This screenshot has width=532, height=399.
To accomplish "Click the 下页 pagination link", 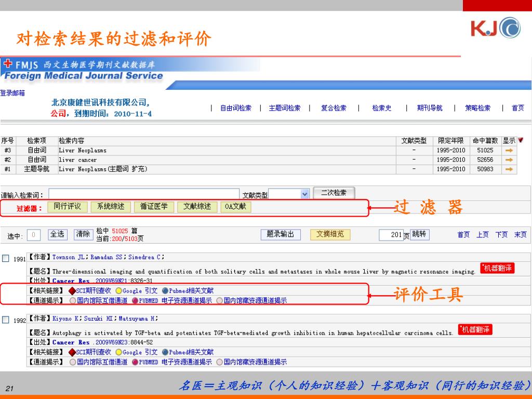I will point(501,235).
